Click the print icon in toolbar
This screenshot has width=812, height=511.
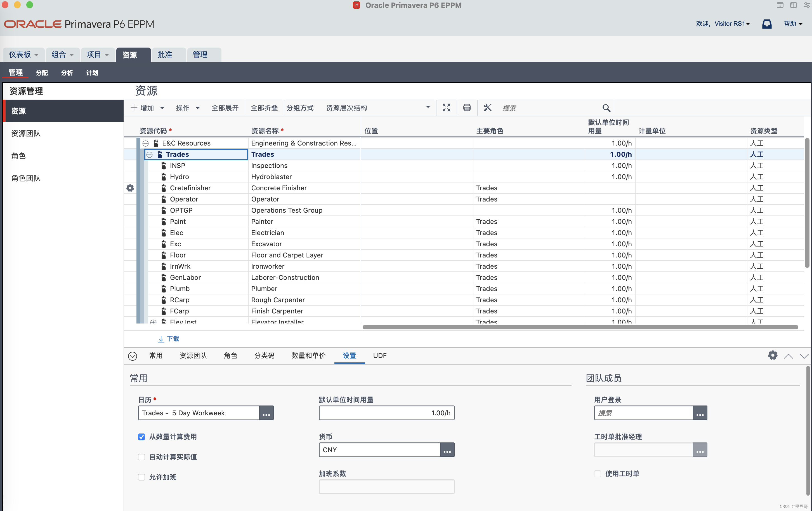[467, 108]
